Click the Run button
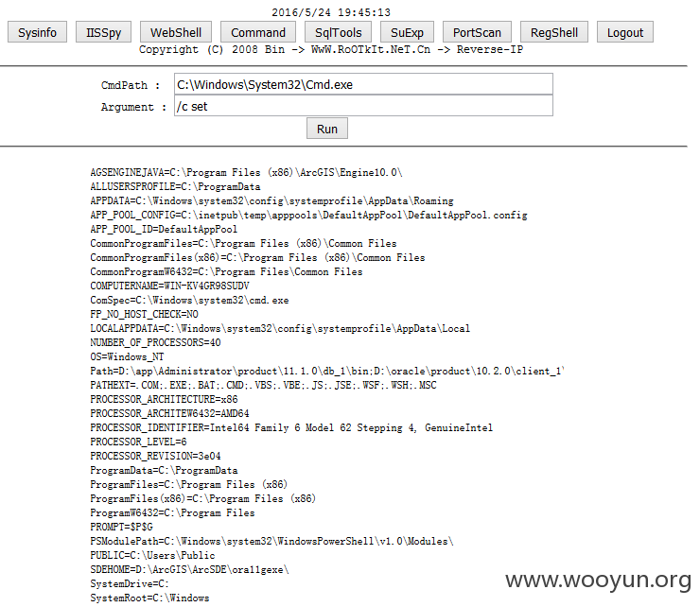Screen dimensions: 700x607 pyautogui.click(x=326, y=129)
